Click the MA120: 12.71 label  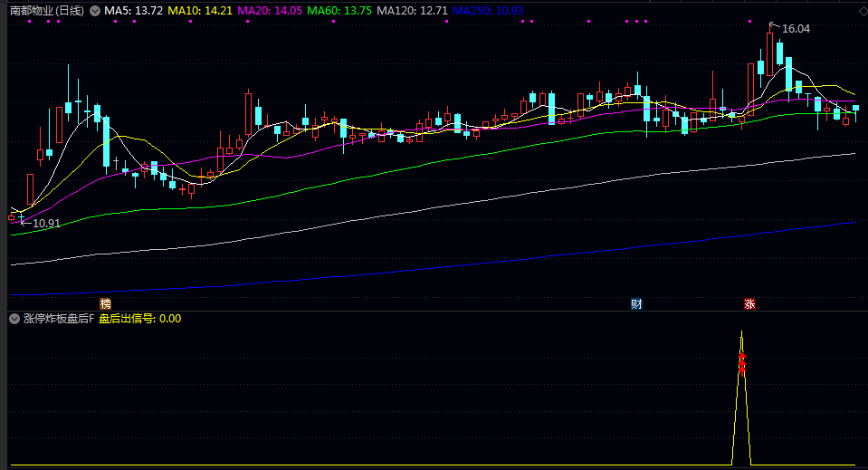tap(412, 11)
